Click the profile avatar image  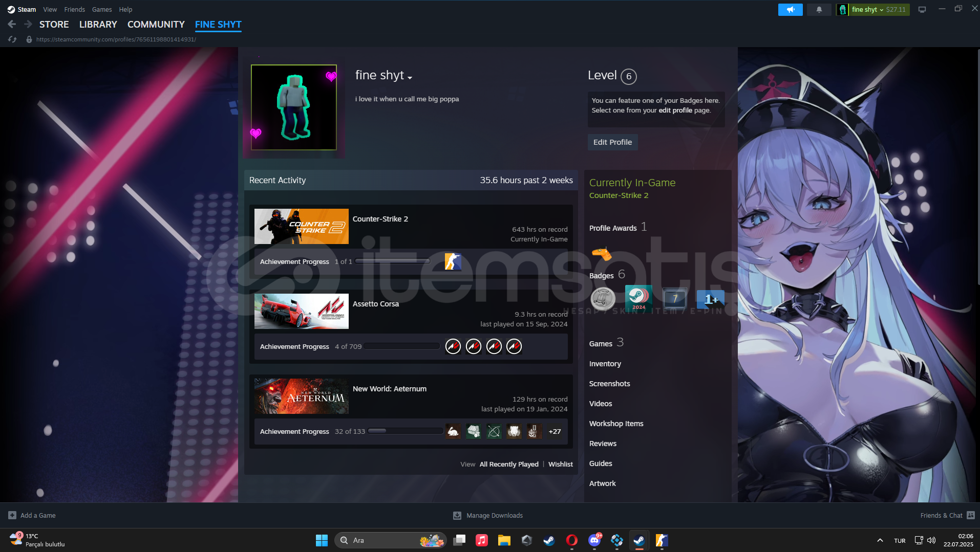[293, 107]
